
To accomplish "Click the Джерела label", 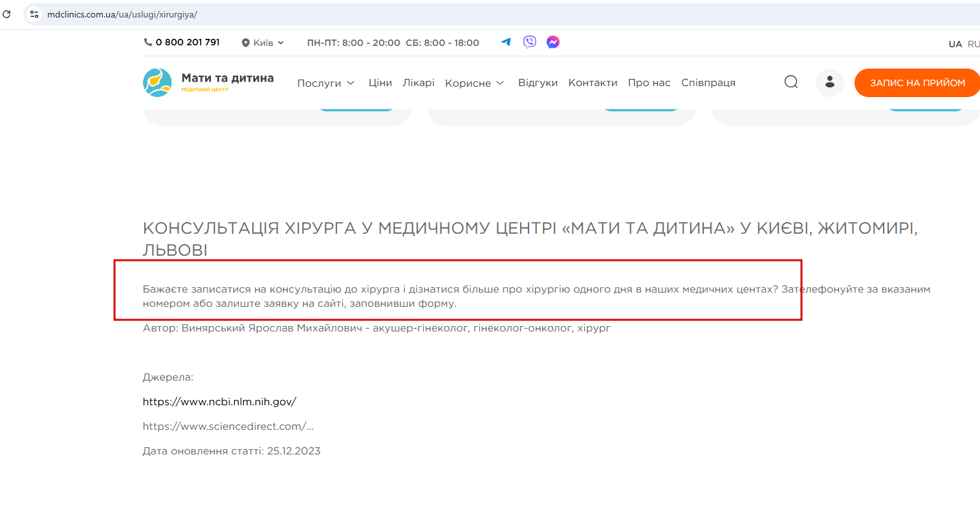I will (x=168, y=377).
